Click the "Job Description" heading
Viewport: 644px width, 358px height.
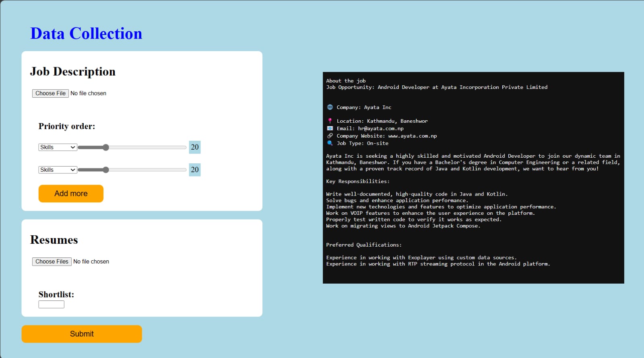pos(73,72)
